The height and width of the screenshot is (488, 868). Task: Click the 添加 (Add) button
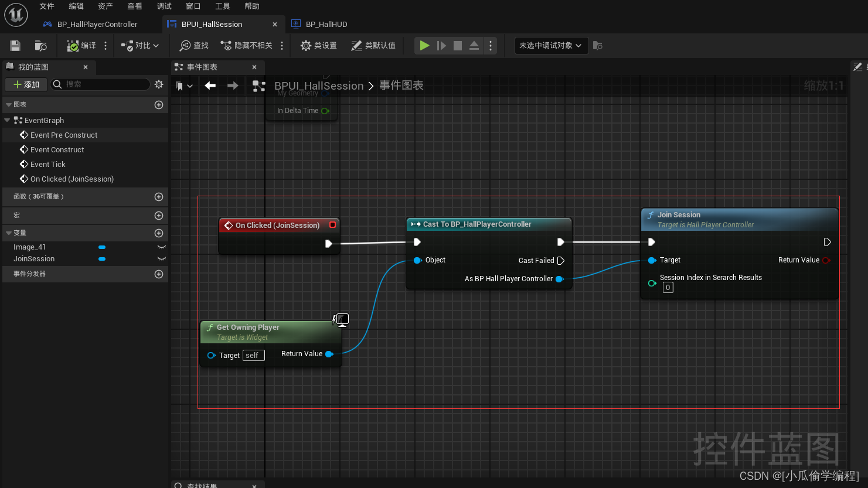26,84
